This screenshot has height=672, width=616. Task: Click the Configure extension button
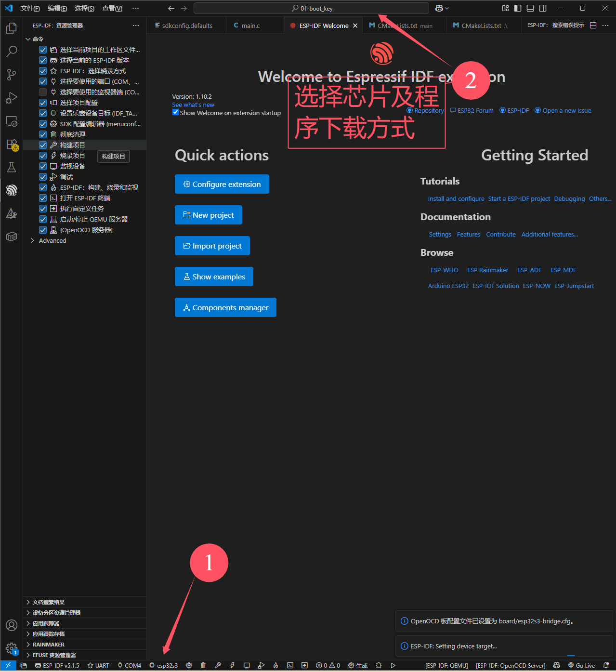[x=222, y=184]
